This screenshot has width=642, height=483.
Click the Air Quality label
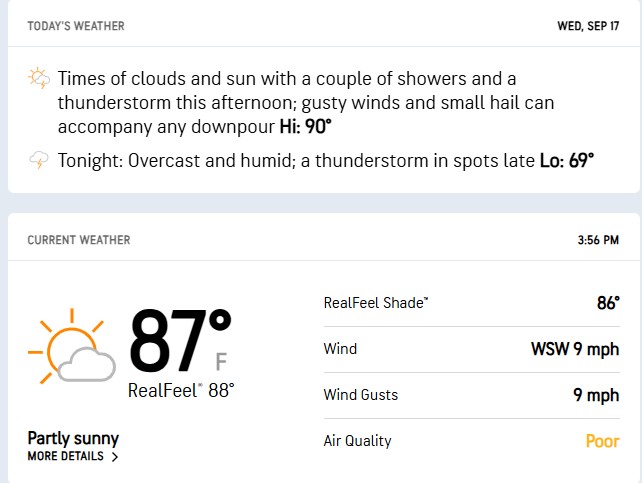pos(358,441)
